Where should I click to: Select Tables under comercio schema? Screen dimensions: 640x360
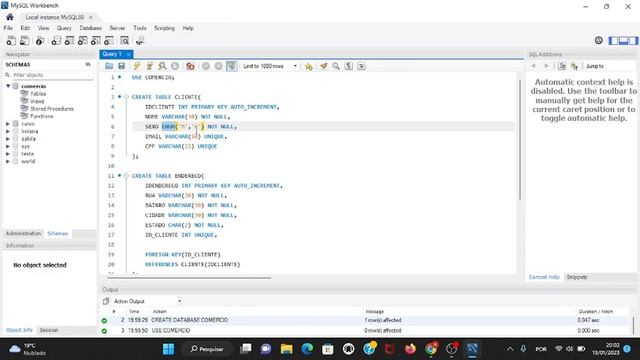coord(38,93)
